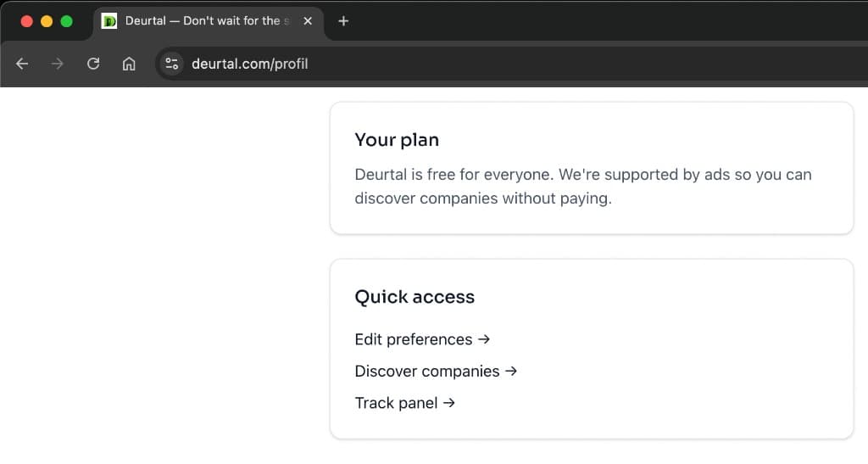Go to Discover companies
The height and width of the screenshot is (464, 868).
tap(427, 372)
